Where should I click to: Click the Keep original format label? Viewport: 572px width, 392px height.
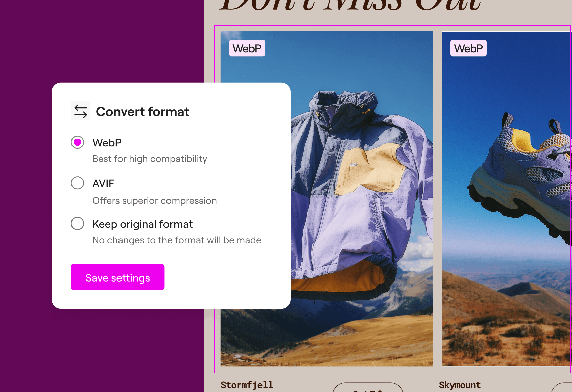(x=143, y=224)
